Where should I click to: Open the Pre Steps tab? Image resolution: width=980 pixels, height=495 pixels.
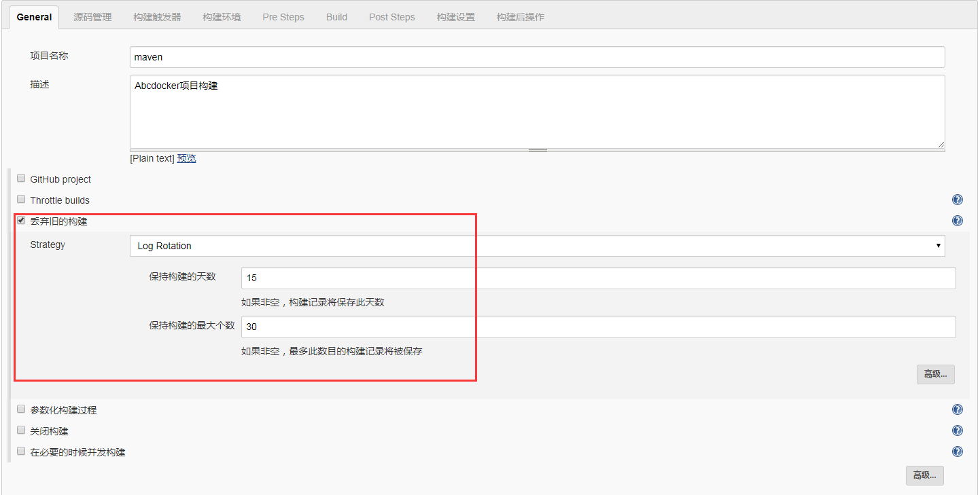283,17
